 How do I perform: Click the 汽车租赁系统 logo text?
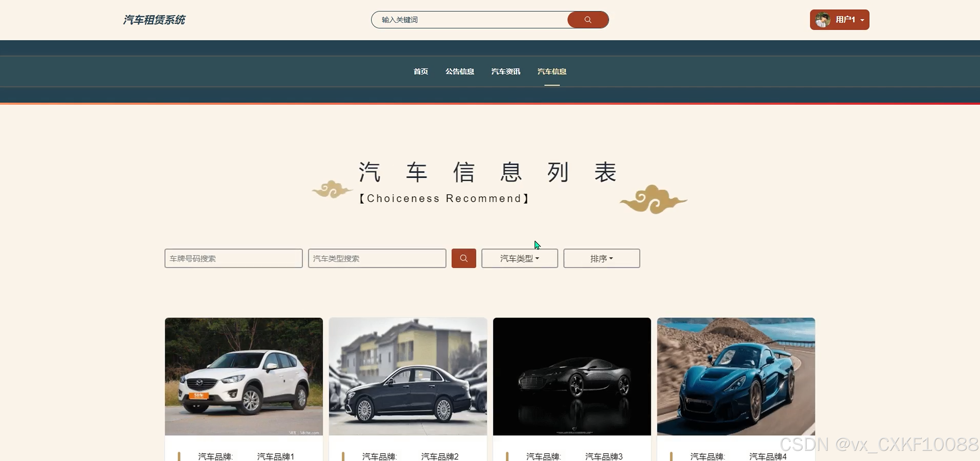pos(154,20)
